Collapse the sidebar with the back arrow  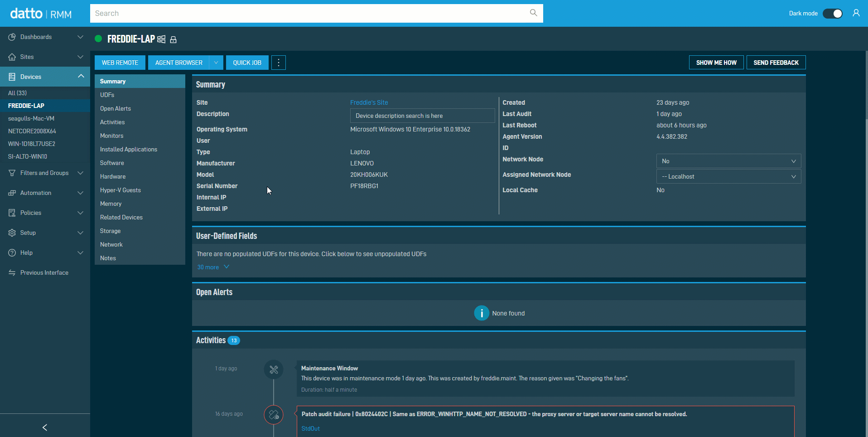point(45,427)
